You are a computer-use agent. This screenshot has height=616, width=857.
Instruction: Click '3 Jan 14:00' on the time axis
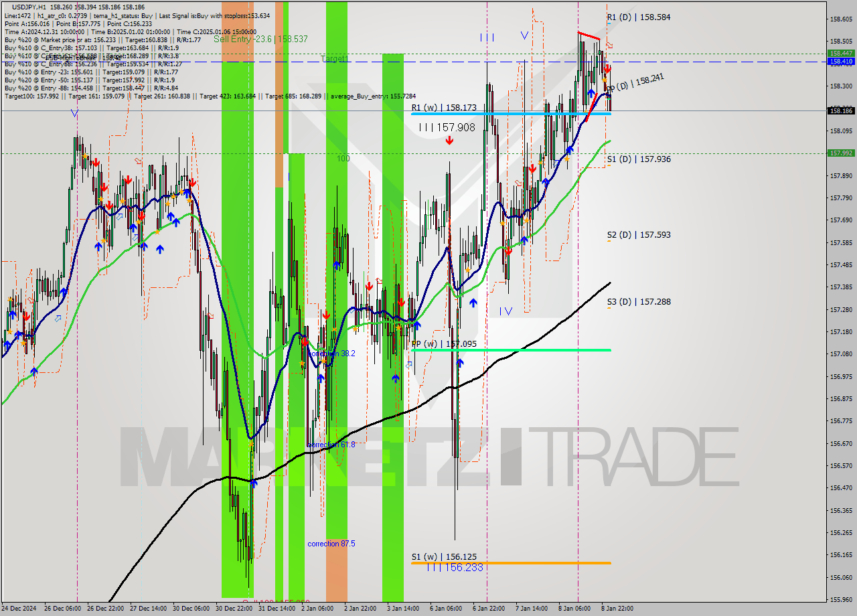click(403, 609)
